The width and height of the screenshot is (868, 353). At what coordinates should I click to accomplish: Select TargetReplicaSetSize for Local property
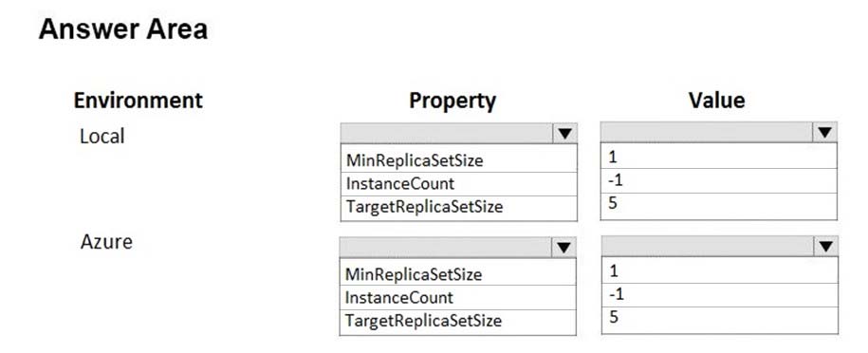click(459, 208)
